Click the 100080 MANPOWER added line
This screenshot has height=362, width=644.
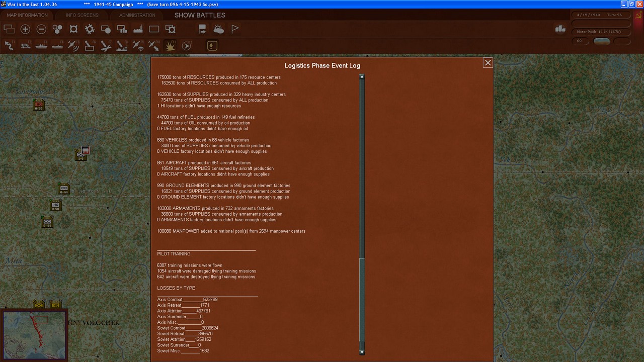coord(231,231)
